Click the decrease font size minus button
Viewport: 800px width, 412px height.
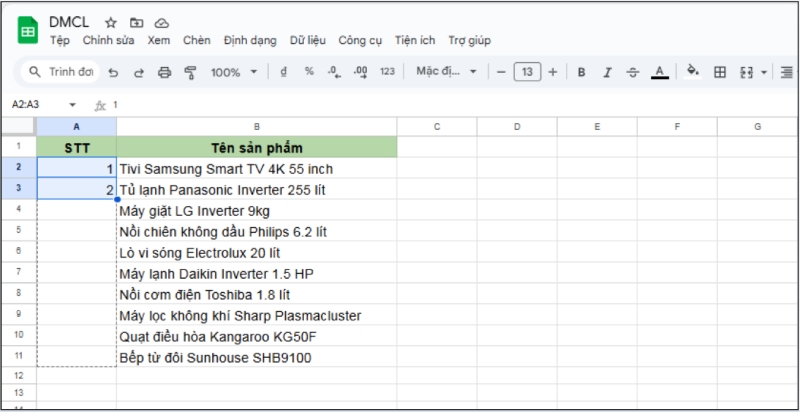[500, 72]
